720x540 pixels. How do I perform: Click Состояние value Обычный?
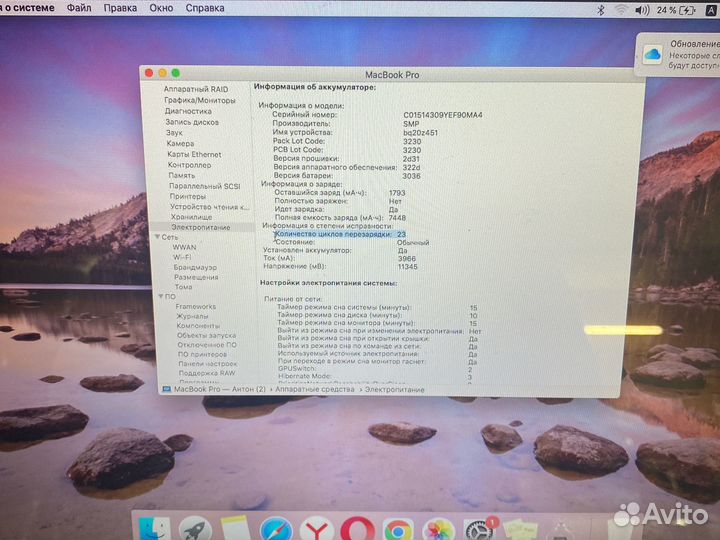413,242
